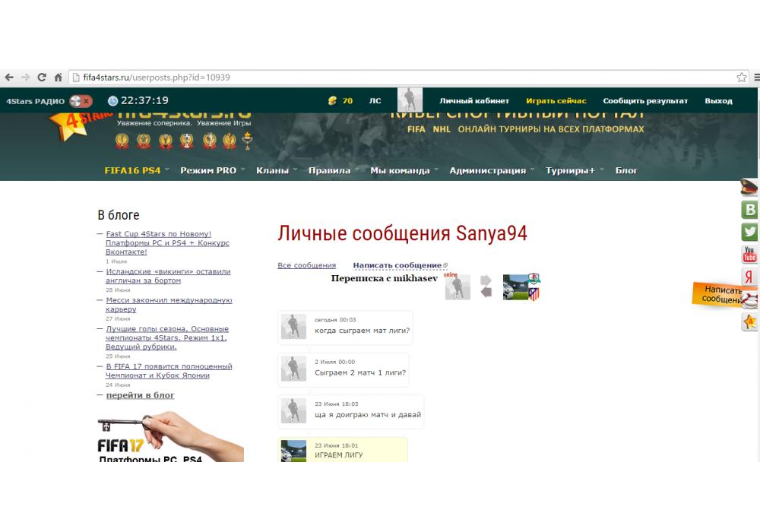Screen dimensions: 760x532
Task: Expand the arrow beside Кланы
Action: (295, 169)
